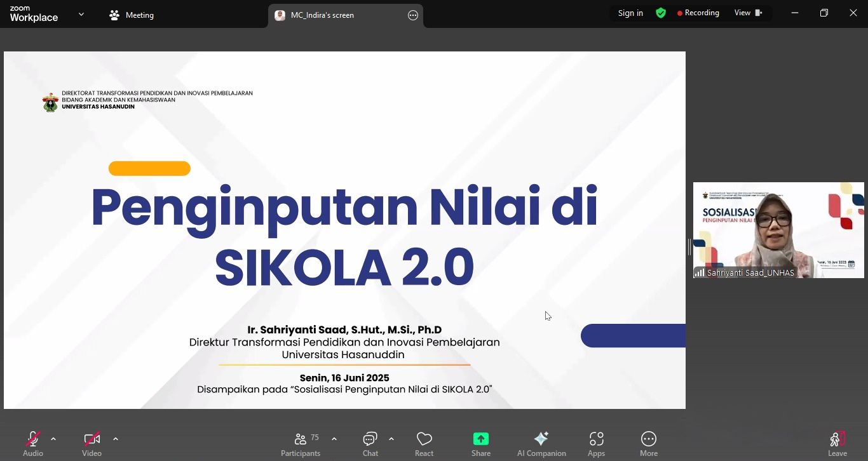
Task: Click the green encryption shield icon
Action: [661, 12]
